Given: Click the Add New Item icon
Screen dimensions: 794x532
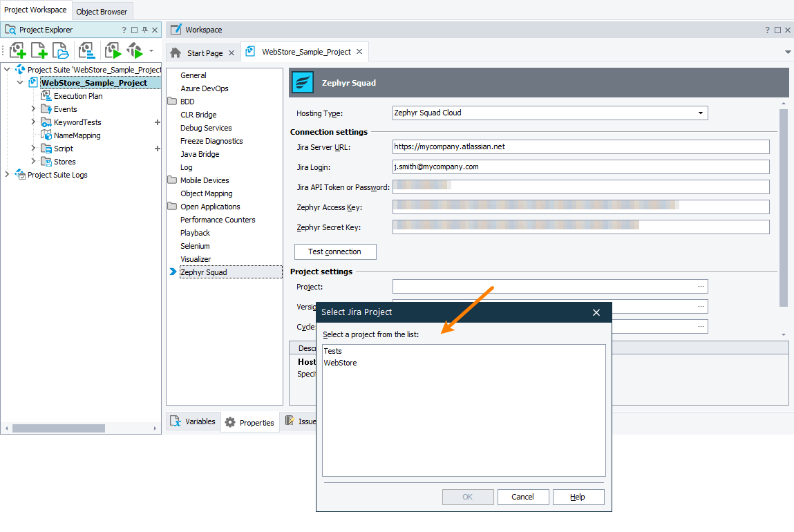Looking at the screenshot, I should (39, 50).
